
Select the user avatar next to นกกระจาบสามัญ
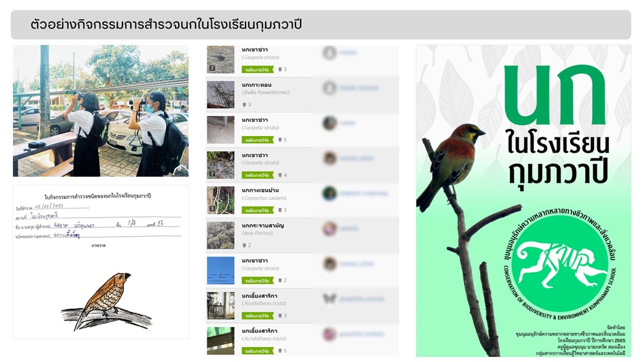click(329, 229)
